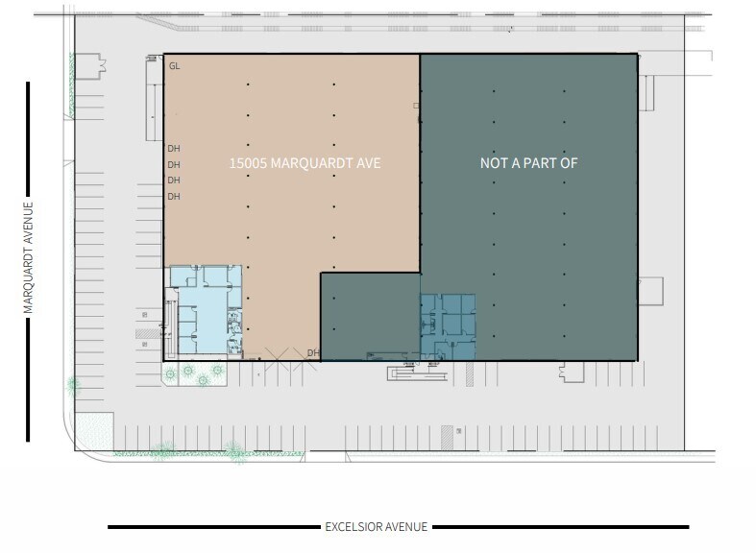The width and height of the screenshot is (756, 553).
Task: Click the Excelsior Avenue street label
Action: pyautogui.click(x=376, y=527)
